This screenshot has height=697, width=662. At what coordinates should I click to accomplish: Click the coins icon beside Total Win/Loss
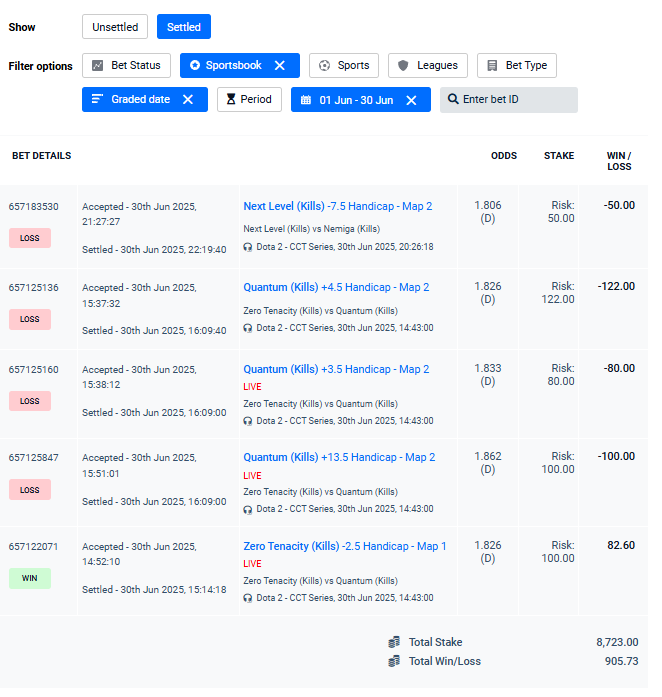coord(395,661)
